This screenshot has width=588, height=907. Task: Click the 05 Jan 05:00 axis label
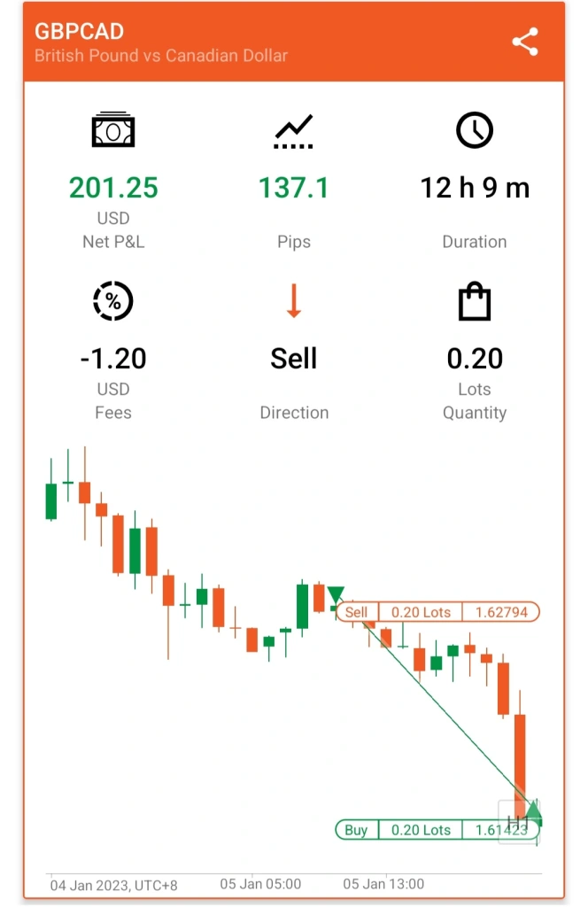pos(260,884)
